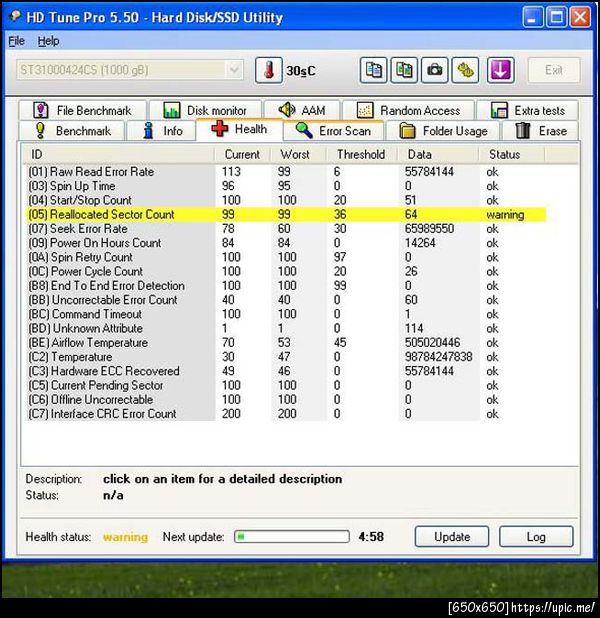Select the (0C) Power Cycle Count row
Image resolution: width=600 pixels, height=618 pixels.
[x=286, y=272]
